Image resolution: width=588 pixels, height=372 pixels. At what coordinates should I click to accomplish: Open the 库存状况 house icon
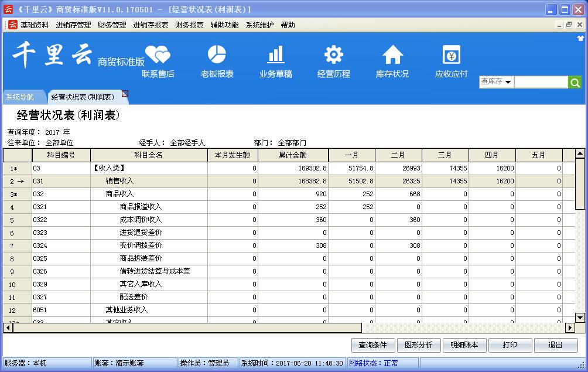[392, 54]
